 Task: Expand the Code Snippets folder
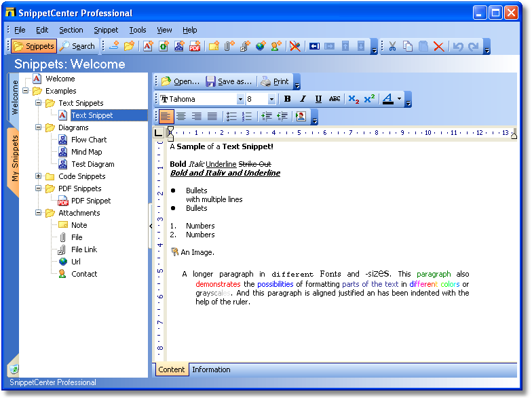point(38,176)
